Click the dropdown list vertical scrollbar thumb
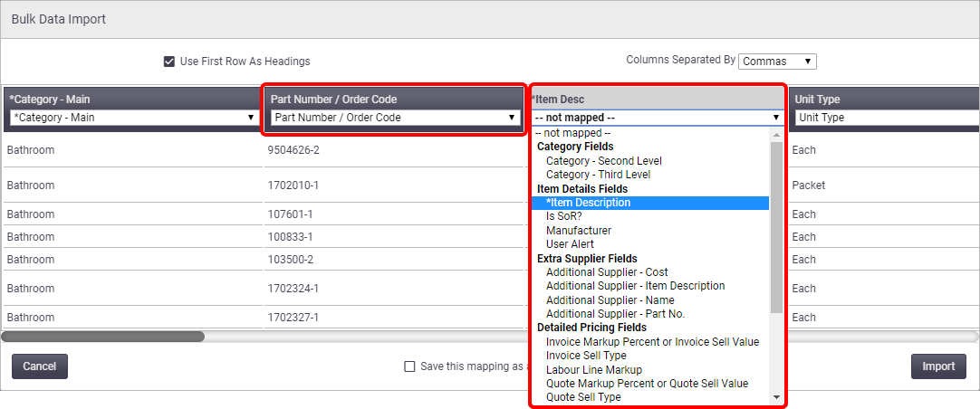This screenshot has width=980, height=409. [x=776, y=227]
